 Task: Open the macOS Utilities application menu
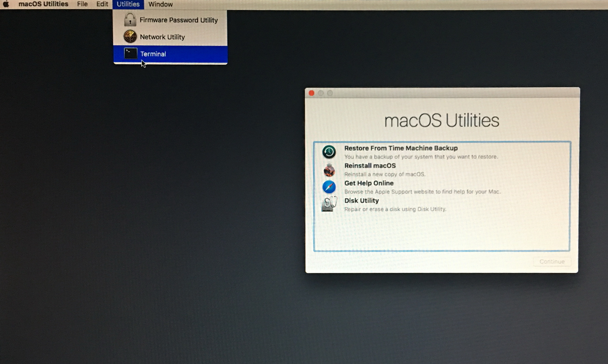(x=44, y=4)
